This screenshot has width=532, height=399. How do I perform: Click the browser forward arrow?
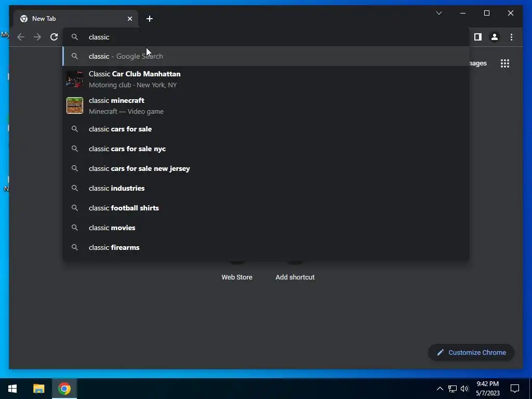37,37
